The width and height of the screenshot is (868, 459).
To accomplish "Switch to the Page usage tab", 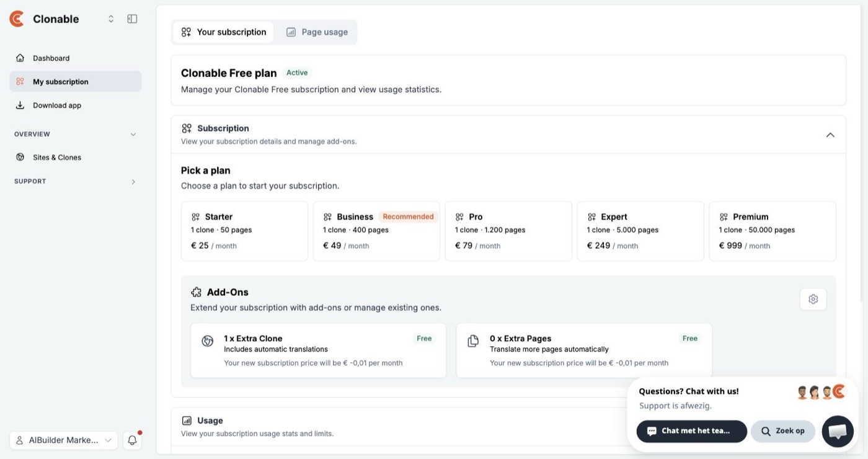I will (x=317, y=32).
